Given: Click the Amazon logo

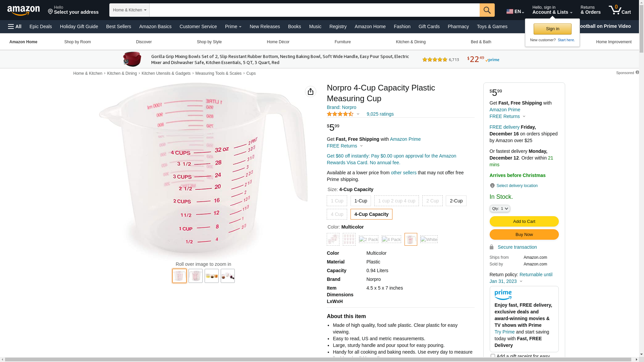Looking at the screenshot, I should click(x=23, y=10).
